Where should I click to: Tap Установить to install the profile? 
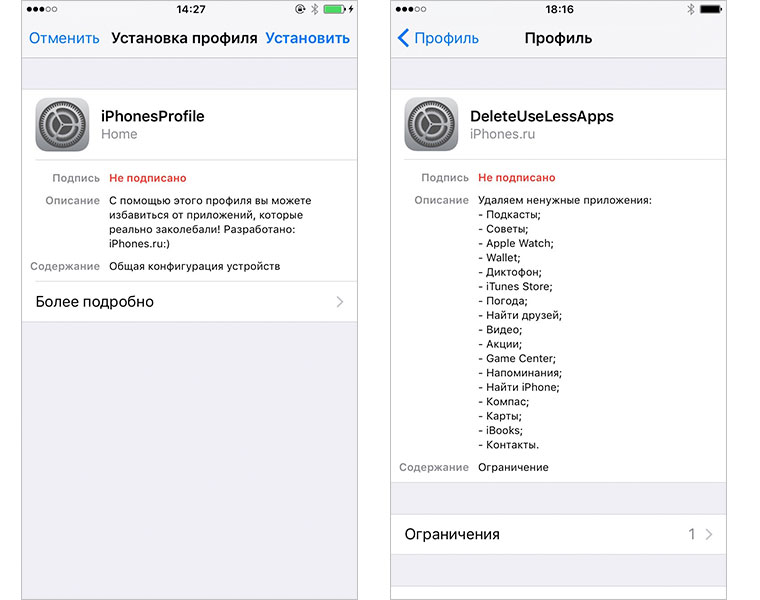(x=307, y=38)
